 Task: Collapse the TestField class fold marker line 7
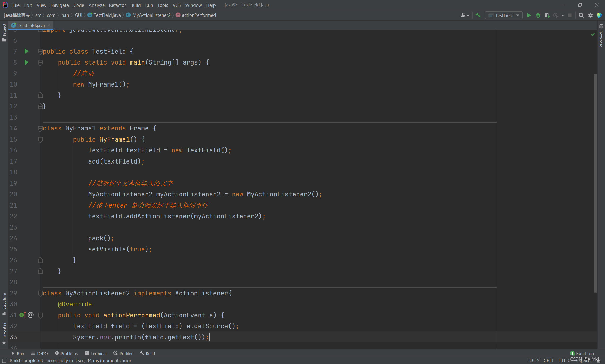[x=40, y=52]
